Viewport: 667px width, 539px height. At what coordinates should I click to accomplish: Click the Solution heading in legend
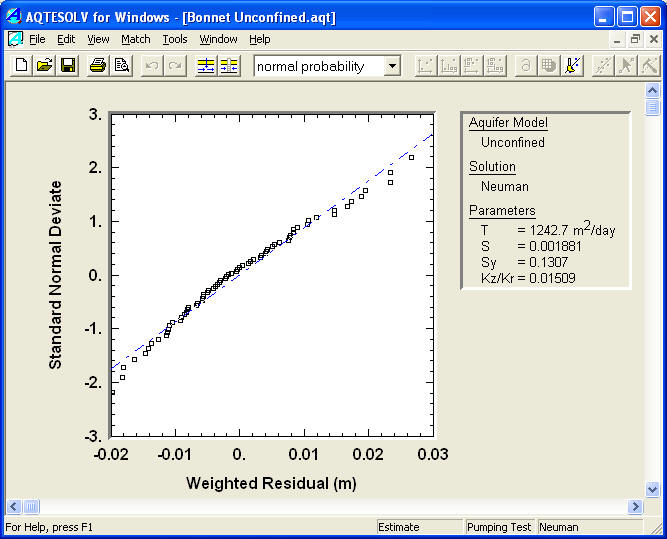point(492,166)
